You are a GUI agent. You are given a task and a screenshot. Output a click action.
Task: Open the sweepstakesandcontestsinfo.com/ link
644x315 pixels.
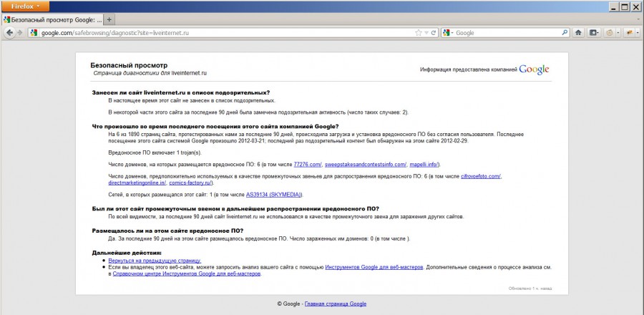[366, 165]
